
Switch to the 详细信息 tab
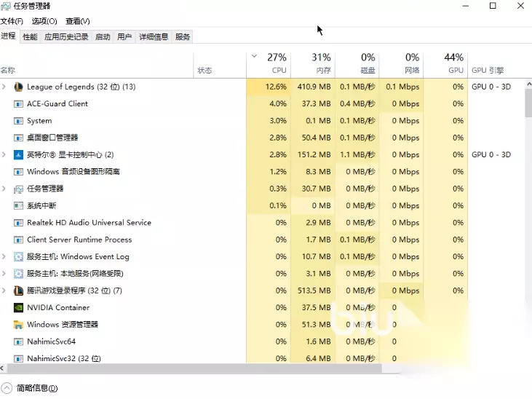154,36
